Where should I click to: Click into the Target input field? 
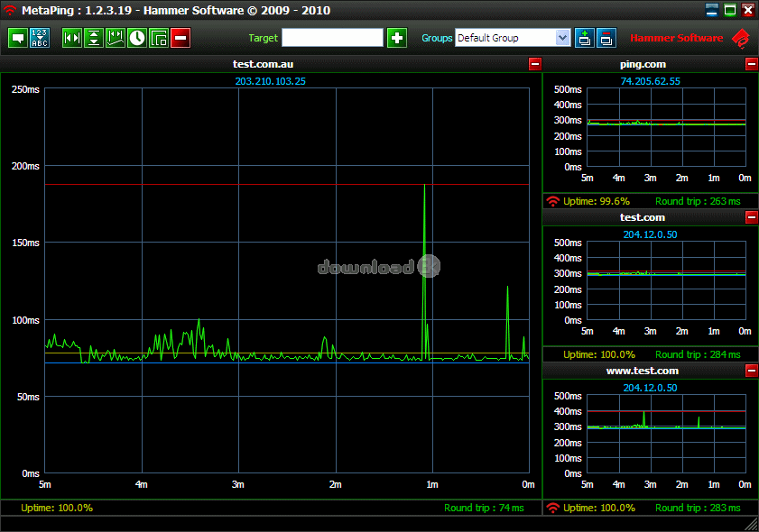332,38
